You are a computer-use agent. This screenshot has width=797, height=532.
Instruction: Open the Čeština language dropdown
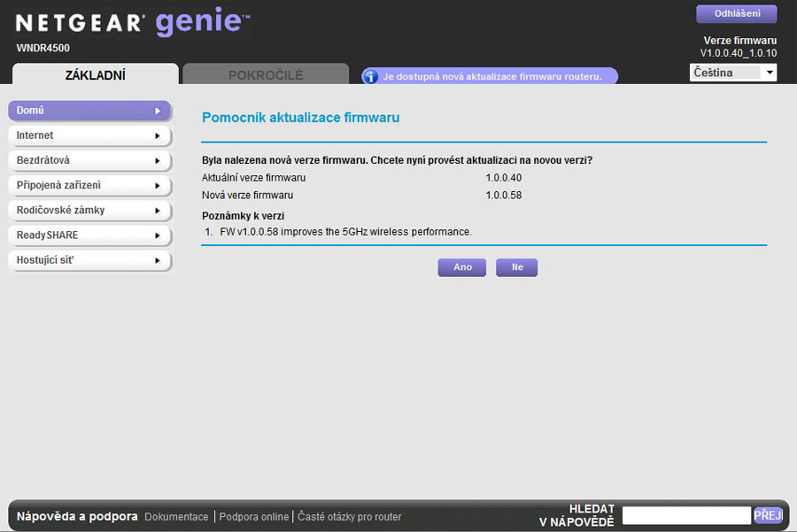pyautogui.click(x=733, y=73)
